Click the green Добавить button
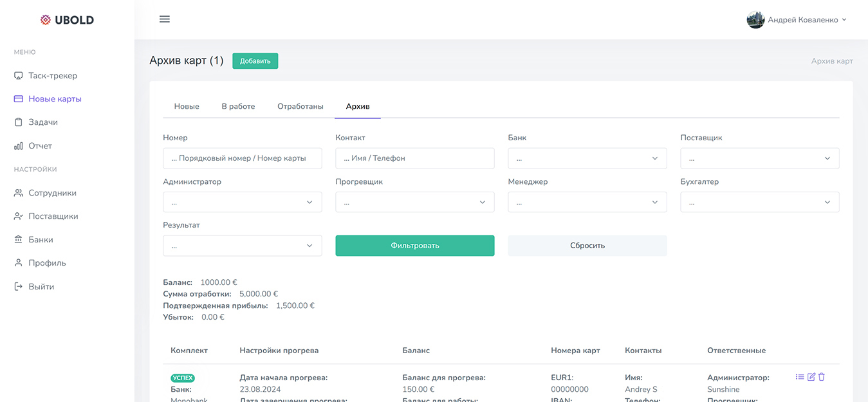Viewport: 868px width, 402px height. [255, 61]
